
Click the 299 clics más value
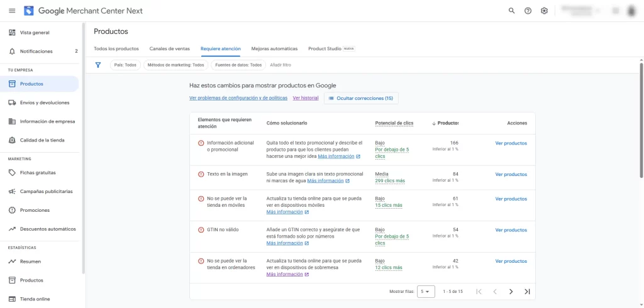pos(390,180)
